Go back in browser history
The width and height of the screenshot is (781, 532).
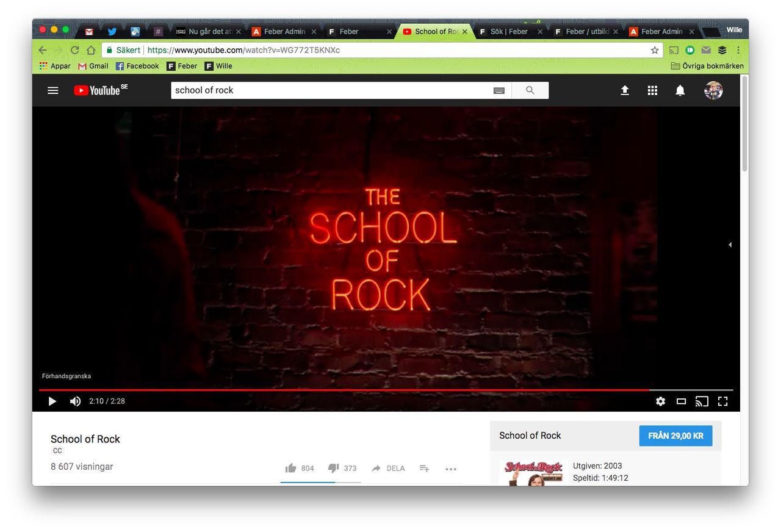click(x=42, y=50)
